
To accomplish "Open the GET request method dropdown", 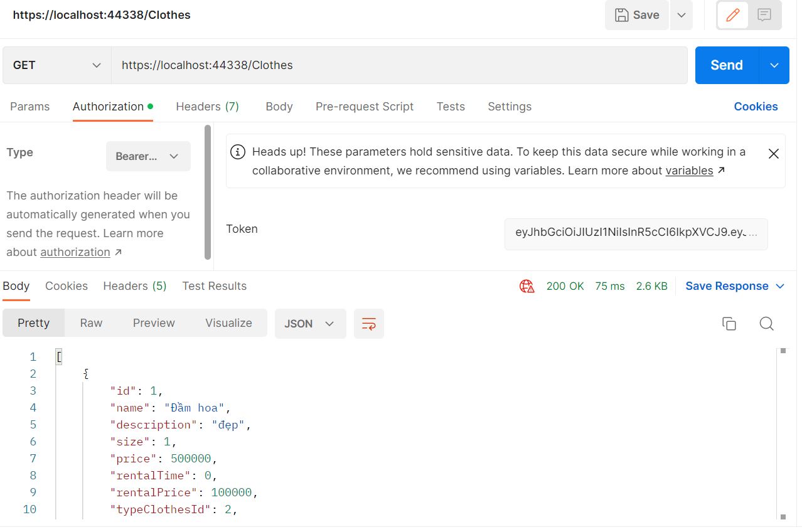I will point(55,65).
